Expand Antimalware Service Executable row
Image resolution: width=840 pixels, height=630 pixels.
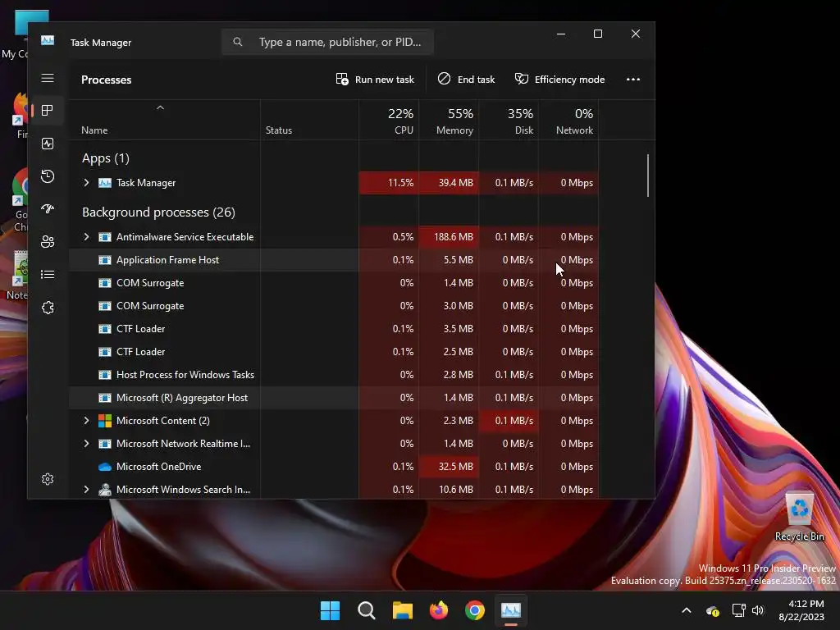86,237
